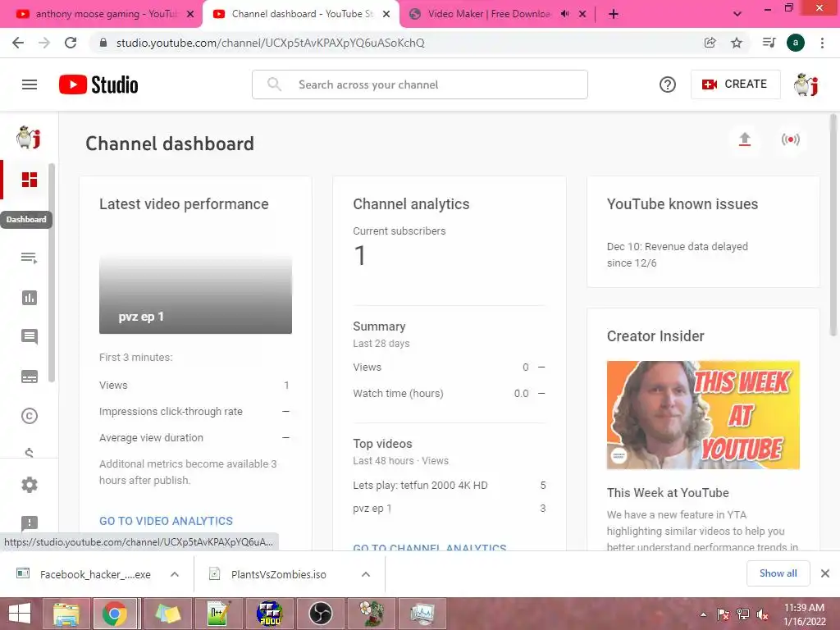Click the Share this page icon
The height and width of the screenshot is (630, 840).
(x=710, y=43)
